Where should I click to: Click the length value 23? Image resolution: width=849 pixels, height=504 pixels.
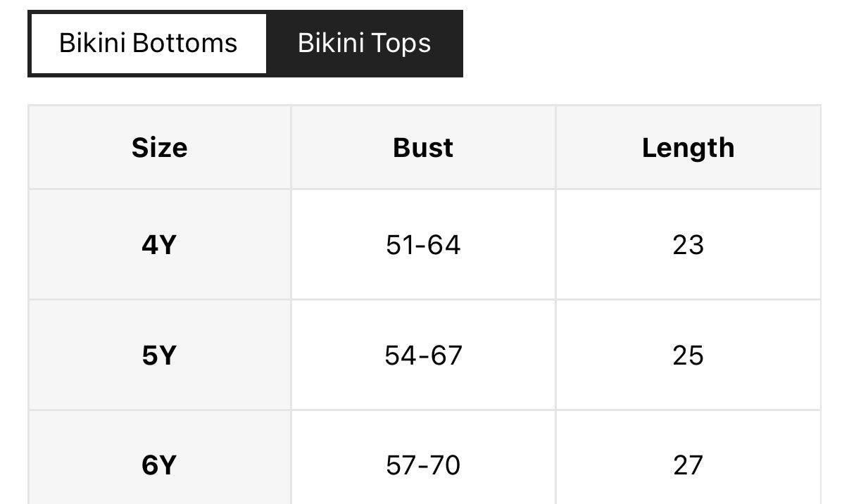pos(688,245)
